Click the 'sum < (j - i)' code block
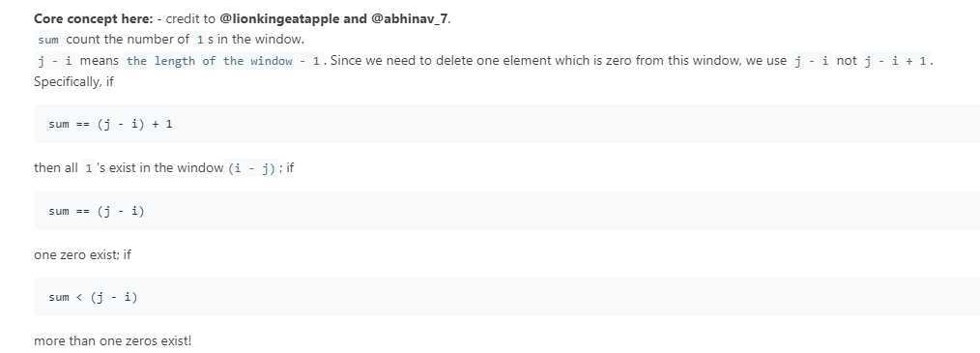 point(506,297)
